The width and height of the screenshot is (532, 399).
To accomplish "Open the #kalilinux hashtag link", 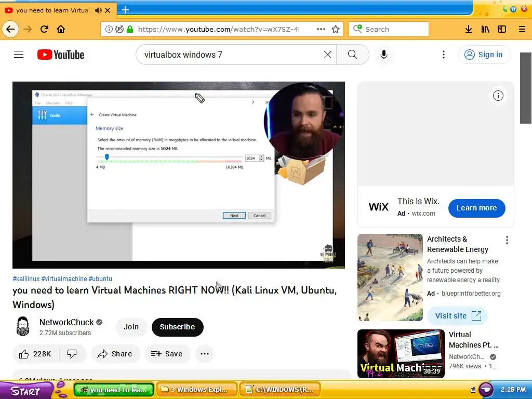I will click(26, 278).
